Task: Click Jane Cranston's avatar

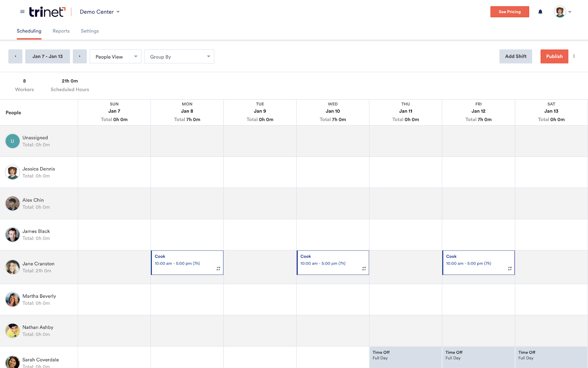Action: pyautogui.click(x=12, y=267)
